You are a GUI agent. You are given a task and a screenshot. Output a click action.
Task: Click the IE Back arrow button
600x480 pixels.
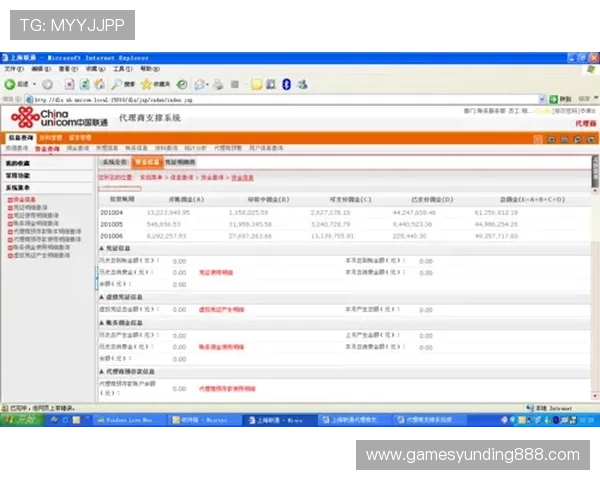(x=10, y=85)
